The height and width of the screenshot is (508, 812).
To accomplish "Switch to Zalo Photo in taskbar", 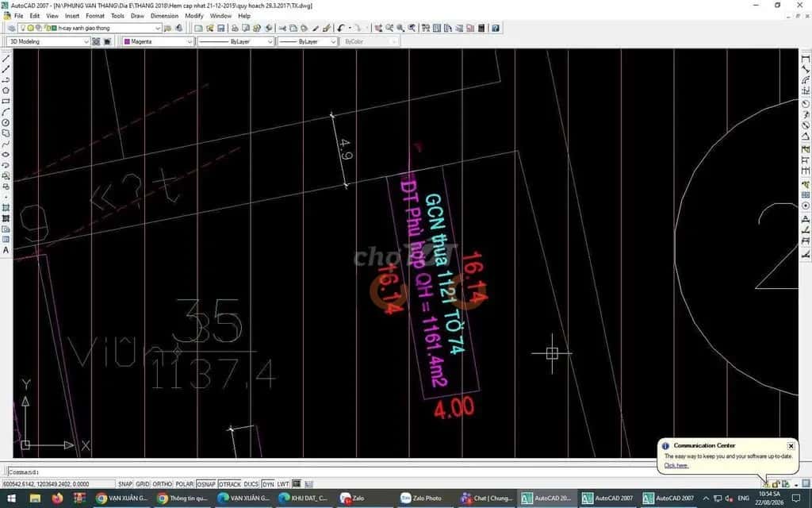I will 421,498.
